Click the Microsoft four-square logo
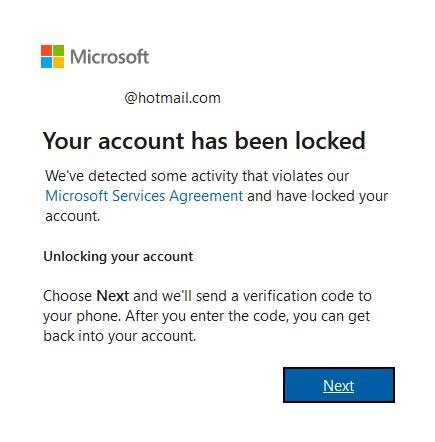Image resolution: width=435 pixels, height=442 pixels. (x=52, y=56)
